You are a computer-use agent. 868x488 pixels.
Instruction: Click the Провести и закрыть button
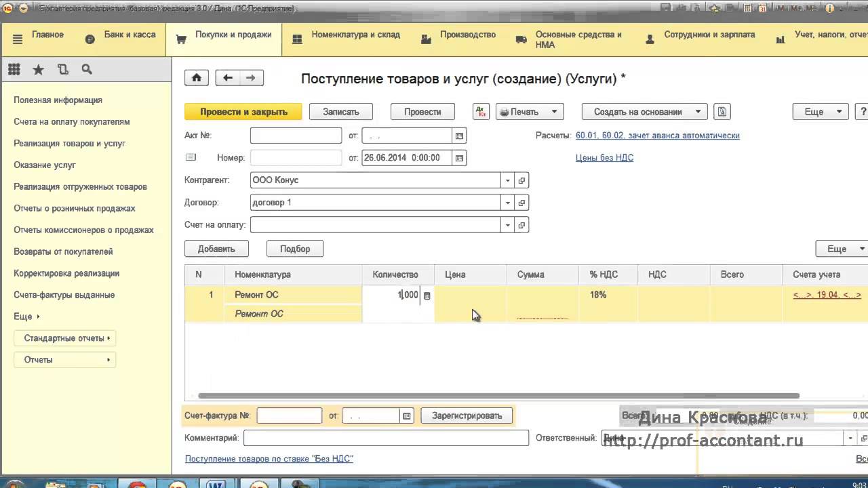click(x=243, y=112)
